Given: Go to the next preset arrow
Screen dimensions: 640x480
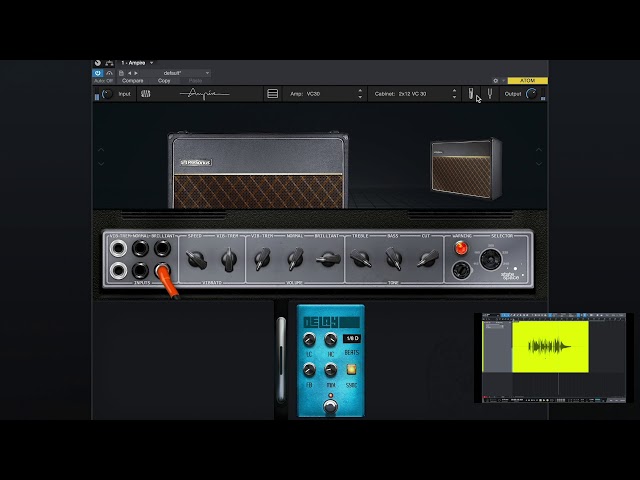Looking at the screenshot, I should pos(136,73).
